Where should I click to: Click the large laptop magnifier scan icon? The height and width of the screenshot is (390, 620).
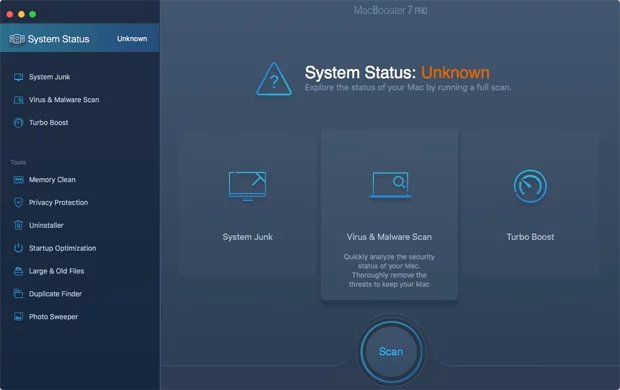(x=390, y=185)
